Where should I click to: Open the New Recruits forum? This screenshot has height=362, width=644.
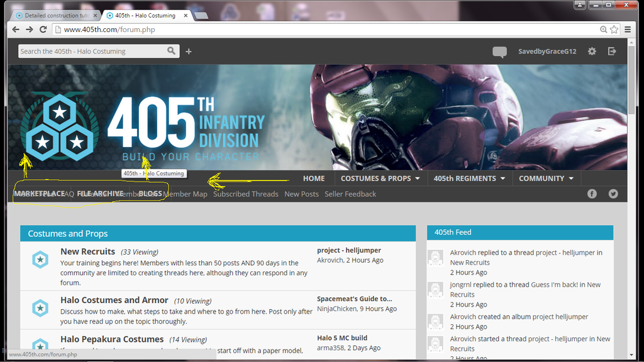click(x=87, y=251)
